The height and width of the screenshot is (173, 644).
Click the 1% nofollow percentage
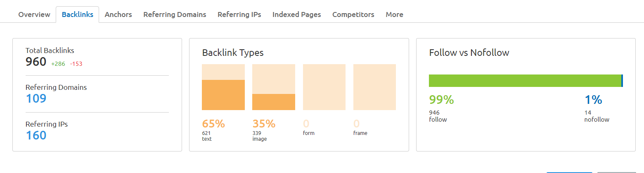[593, 100]
